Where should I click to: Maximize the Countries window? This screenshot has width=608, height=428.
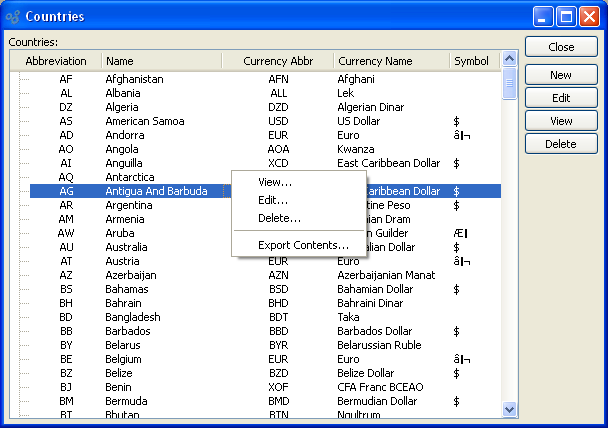(566, 16)
